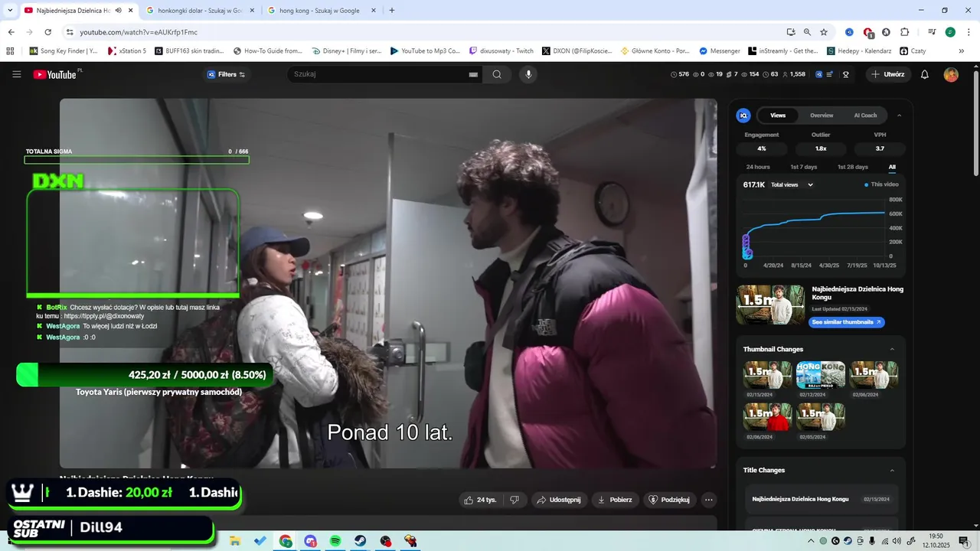
Task: Open the Utwórz create menu
Action: tap(888, 74)
